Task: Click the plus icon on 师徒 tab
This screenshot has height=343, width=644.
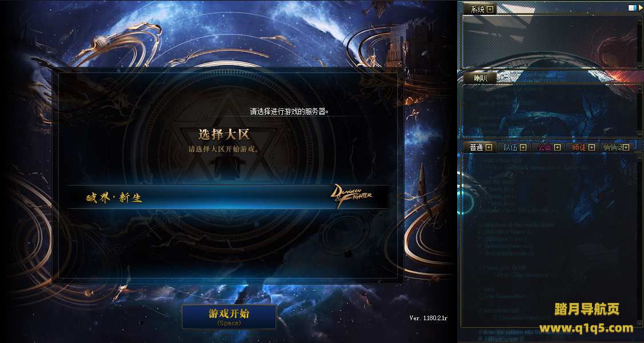Action: [591, 147]
